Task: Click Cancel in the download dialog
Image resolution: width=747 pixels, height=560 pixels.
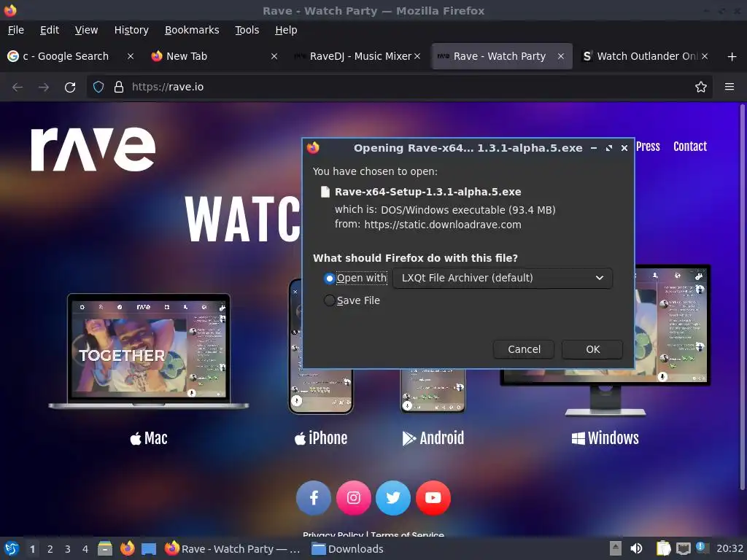Action: (524, 349)
